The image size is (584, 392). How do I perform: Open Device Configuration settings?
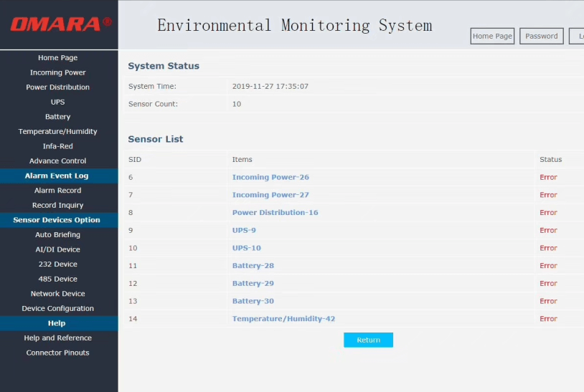[58, 308]
